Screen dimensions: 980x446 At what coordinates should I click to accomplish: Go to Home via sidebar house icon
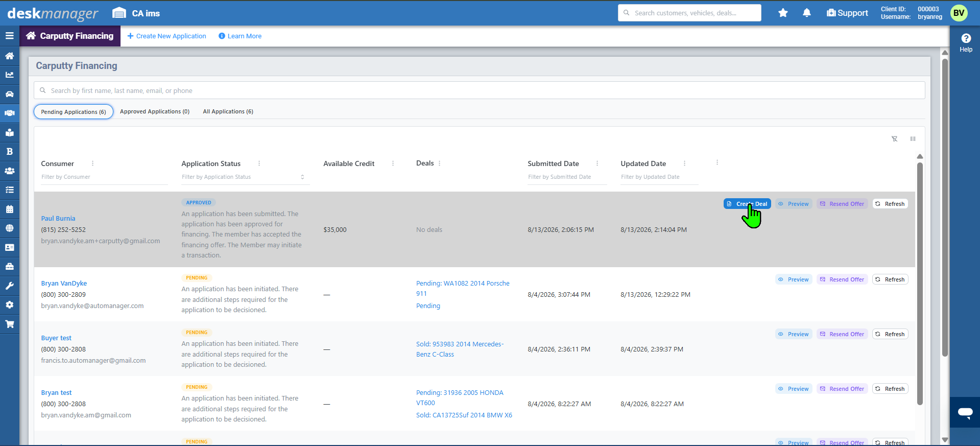9,56
